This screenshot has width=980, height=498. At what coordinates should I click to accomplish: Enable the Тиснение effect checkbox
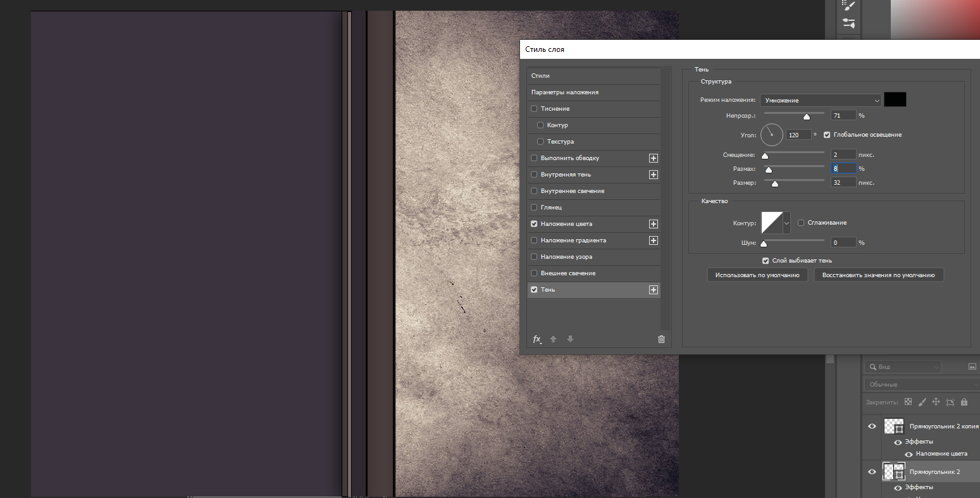(534, 109)
